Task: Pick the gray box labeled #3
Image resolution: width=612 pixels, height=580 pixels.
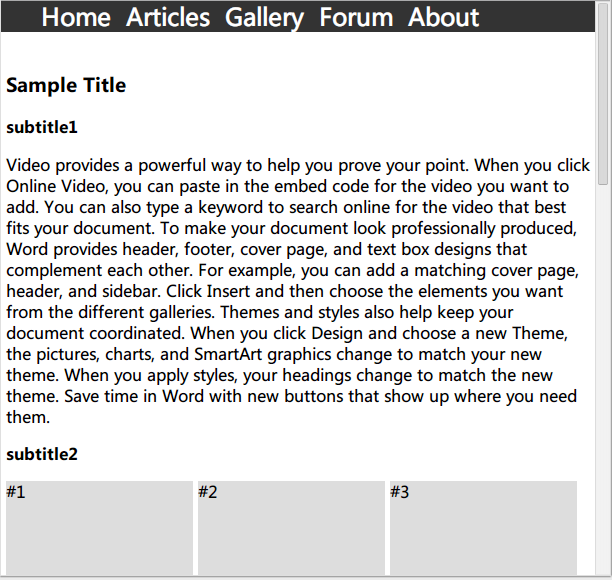Action: tap(483, 528)
